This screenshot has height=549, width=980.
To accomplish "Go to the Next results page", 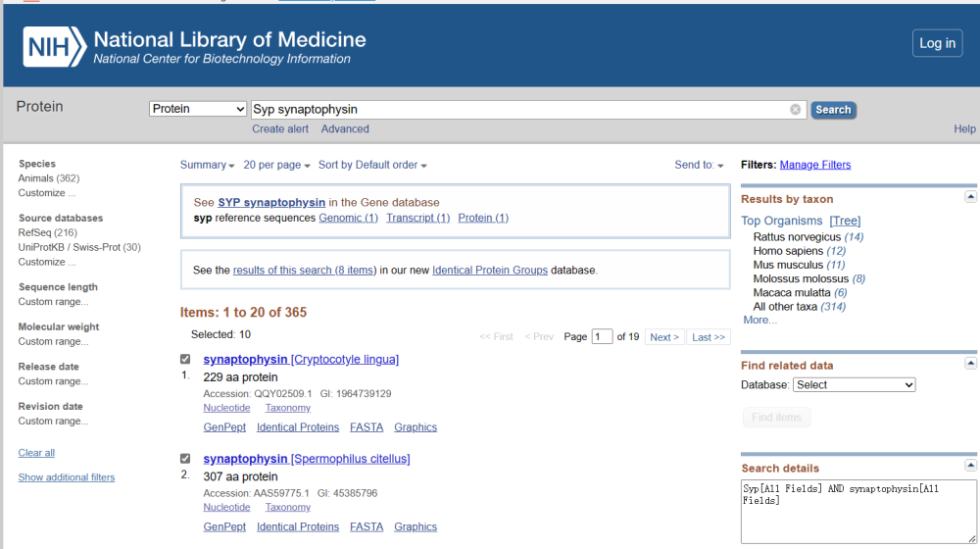I will click(664, 337).
